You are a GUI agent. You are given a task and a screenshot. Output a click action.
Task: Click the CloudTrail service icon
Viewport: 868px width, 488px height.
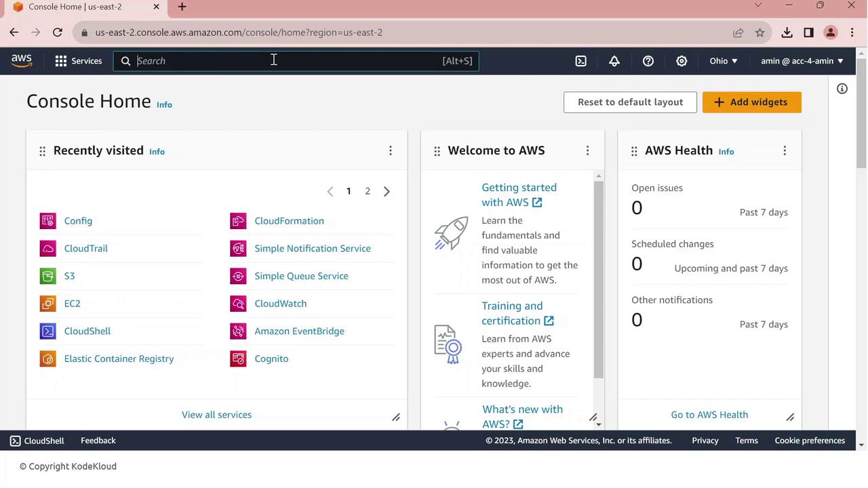[47, 249]
